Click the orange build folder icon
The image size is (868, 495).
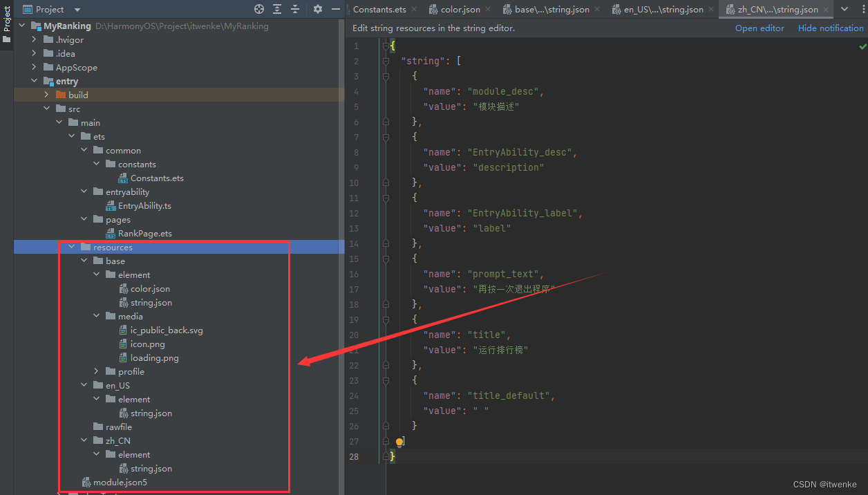tap(61, 95)
